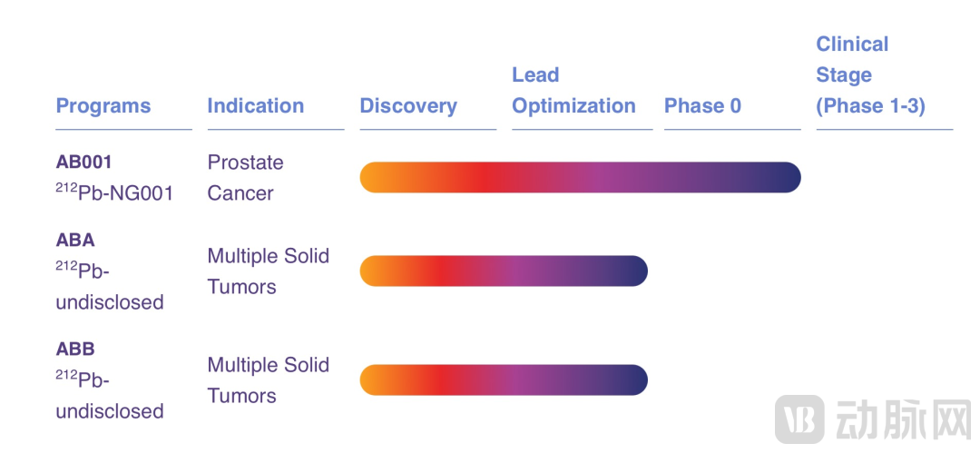Click the 212Pb-undisclosed label under ABA

(110, 287)
